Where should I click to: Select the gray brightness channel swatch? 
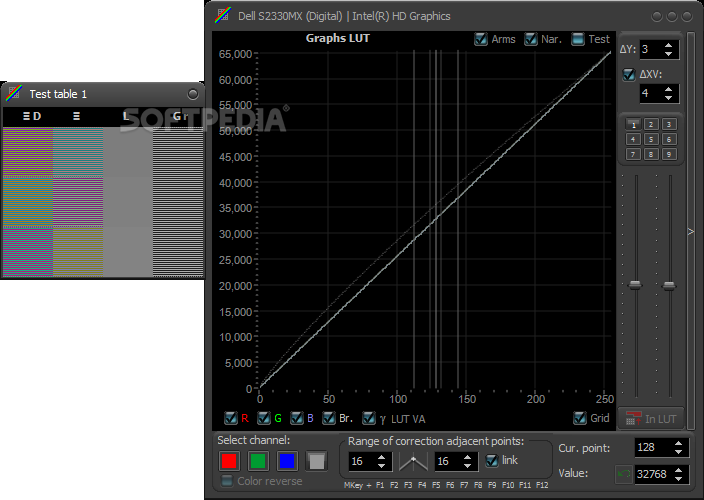pyautogui.click(x=317, y=461)
